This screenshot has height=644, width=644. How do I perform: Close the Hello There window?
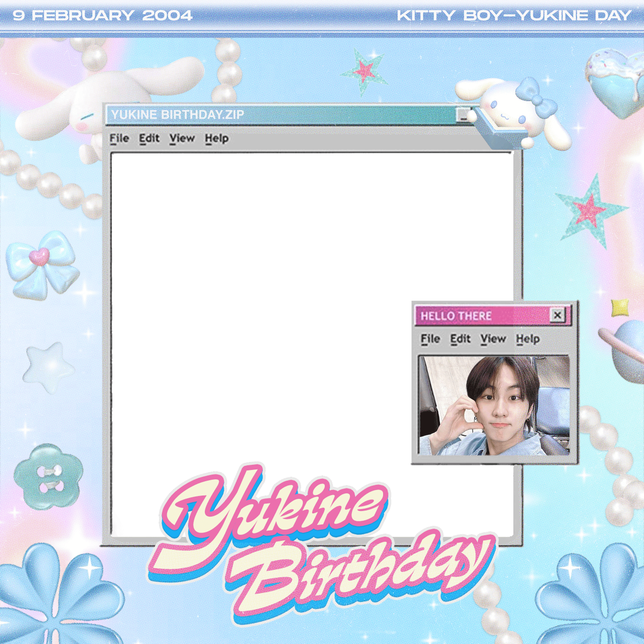(557, 315)
